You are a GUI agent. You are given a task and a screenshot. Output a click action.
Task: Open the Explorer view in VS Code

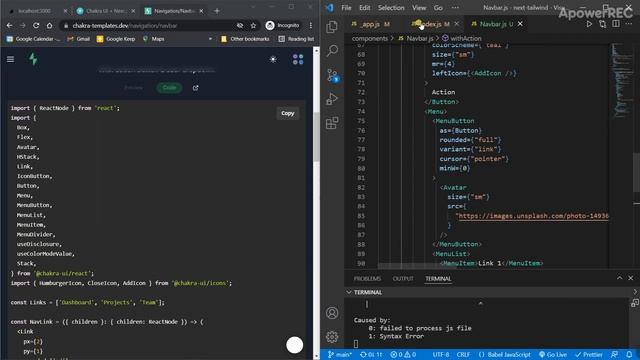click(332, 27)
